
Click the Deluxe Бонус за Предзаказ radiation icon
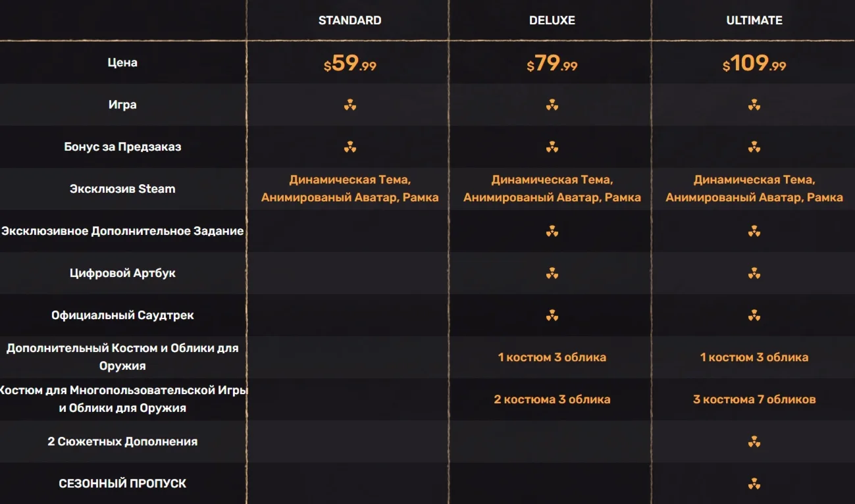pos(552,147)
